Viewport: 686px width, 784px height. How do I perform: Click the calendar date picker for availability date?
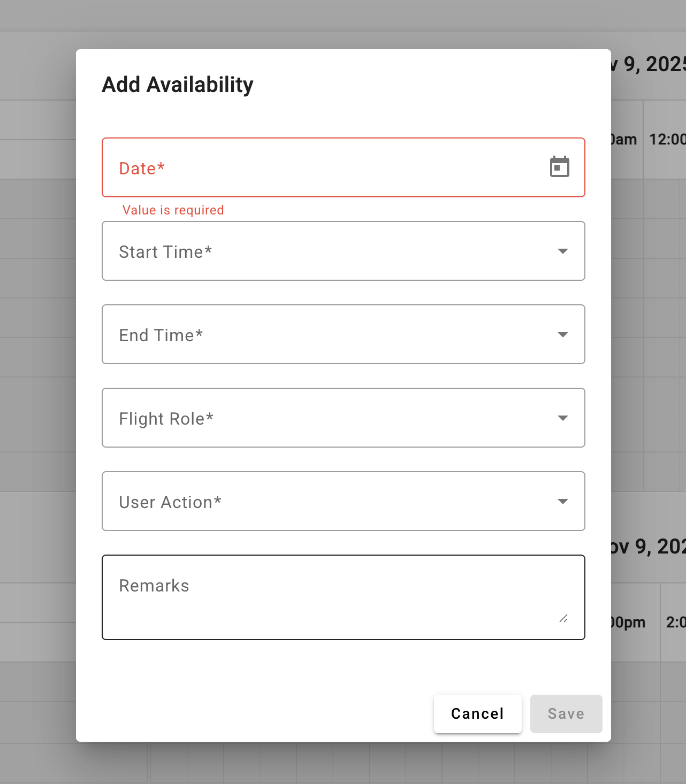coord(560,167)
